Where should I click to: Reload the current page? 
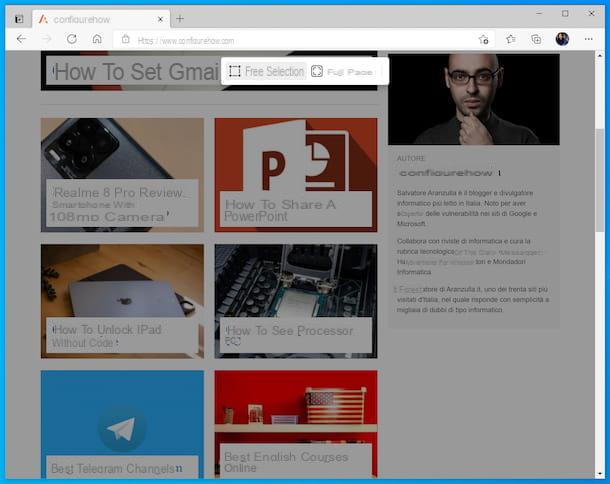[x=72, y=39]
